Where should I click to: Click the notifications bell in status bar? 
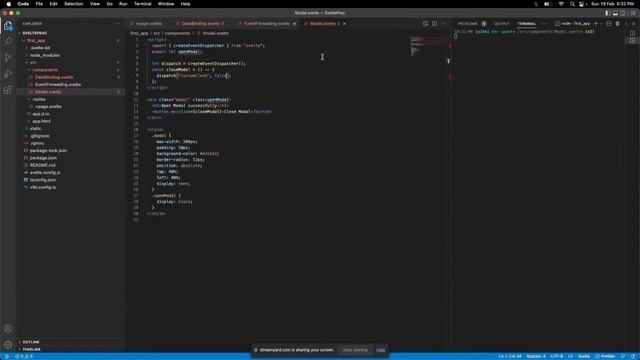tap(633, 356)
